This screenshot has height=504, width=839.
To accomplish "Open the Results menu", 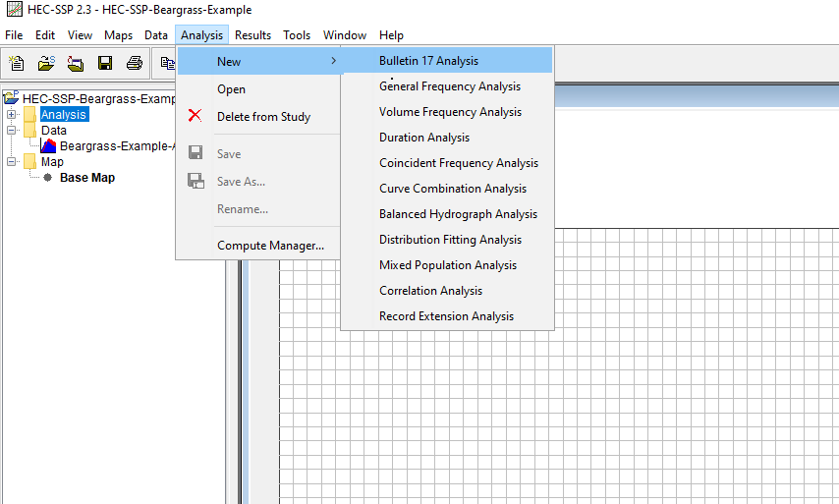I will pyautogui.click(x=252, y=34).
